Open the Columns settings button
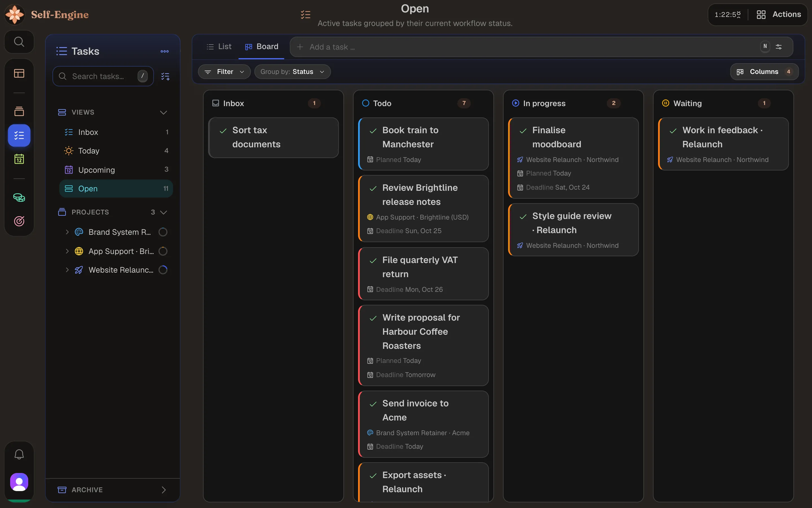812x508 pixels. coord(764,72)
